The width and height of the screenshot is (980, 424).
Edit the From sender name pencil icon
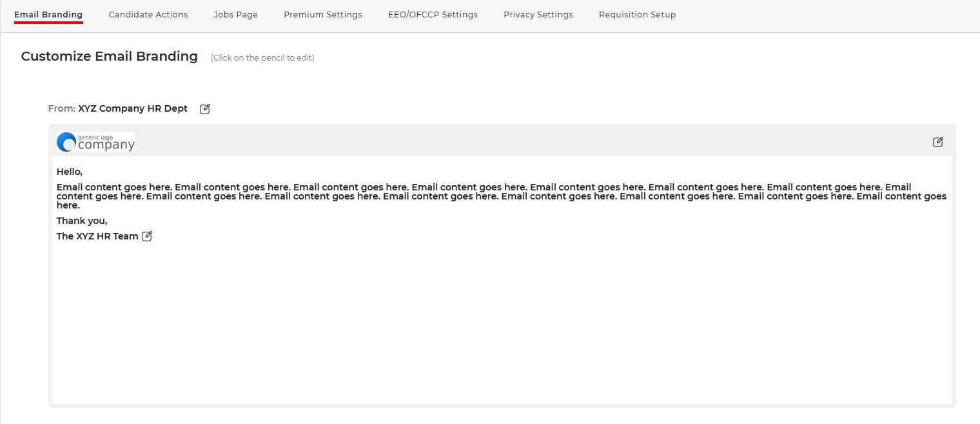tap(205, 109)
